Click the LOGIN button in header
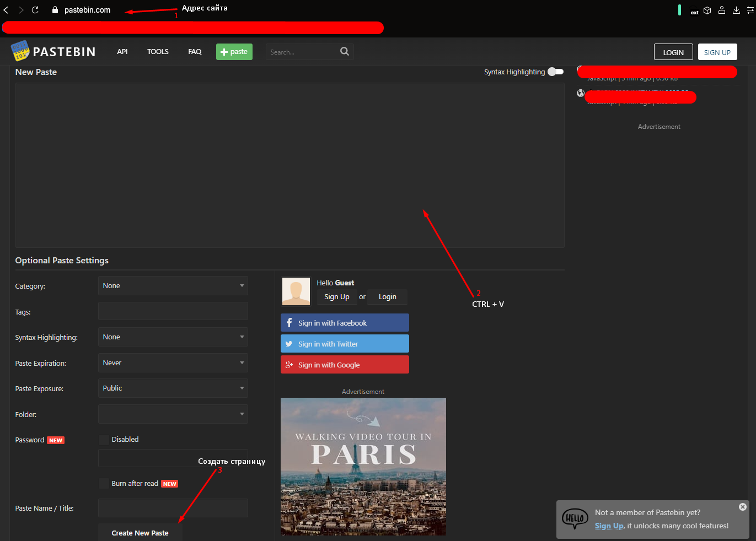Viewport: 756px width, 541px height. [673, 52]
